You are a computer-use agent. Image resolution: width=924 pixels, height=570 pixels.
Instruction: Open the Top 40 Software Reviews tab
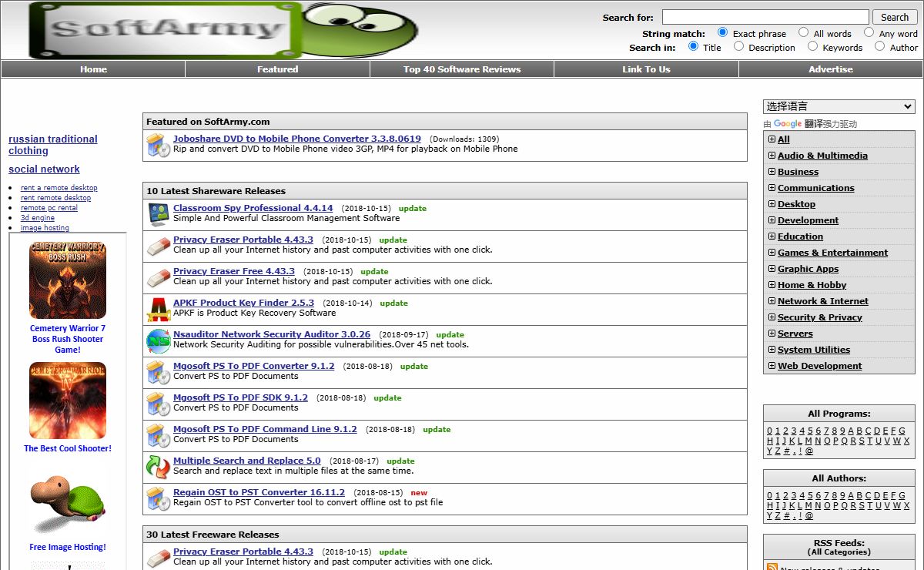pyautogui.click(x=462, y=69)
